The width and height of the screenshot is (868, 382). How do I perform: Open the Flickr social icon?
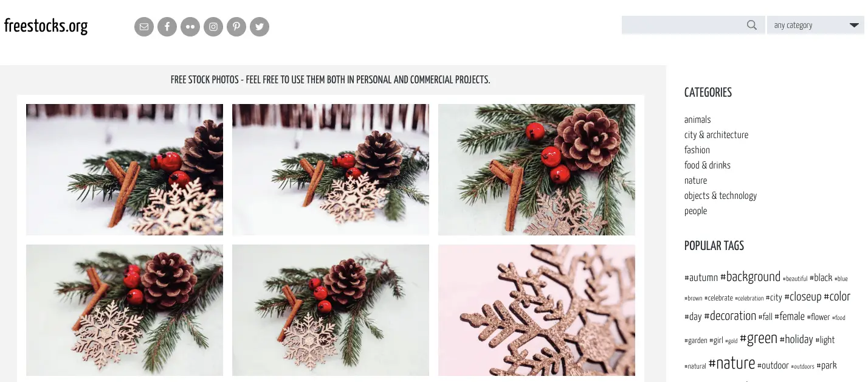click(190, 27)
